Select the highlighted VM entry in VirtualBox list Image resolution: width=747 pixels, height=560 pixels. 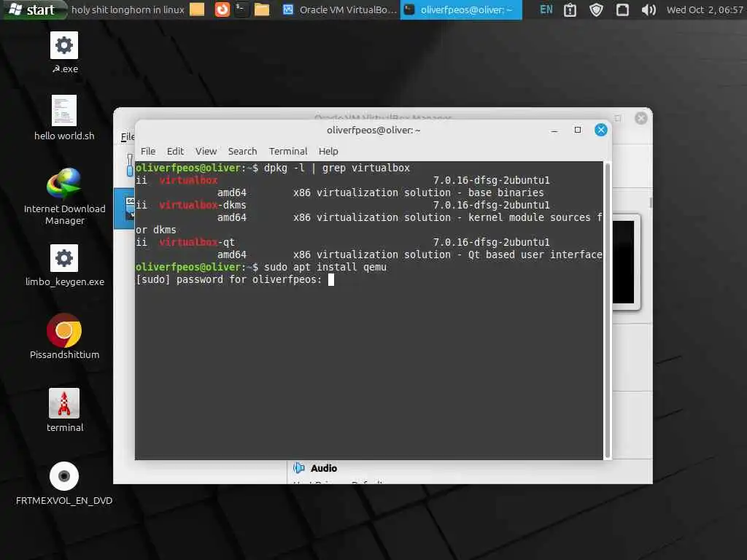pyautogui.click(x=124, y=209)
